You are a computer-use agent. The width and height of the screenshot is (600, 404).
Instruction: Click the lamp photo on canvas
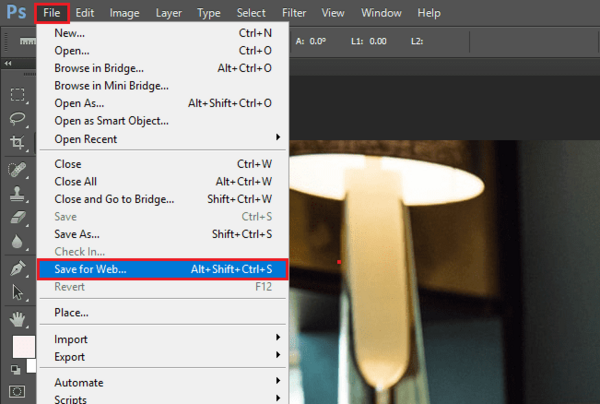(x=444, y=272)
